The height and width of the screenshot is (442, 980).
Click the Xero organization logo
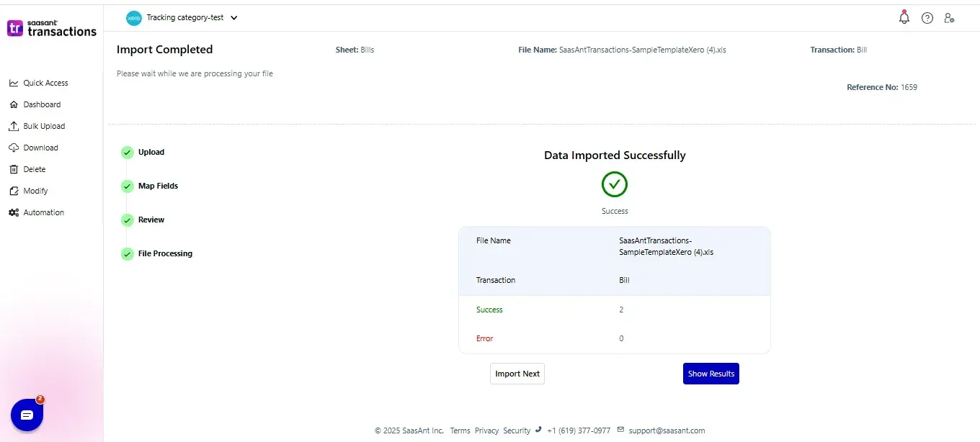coord(134,18)
